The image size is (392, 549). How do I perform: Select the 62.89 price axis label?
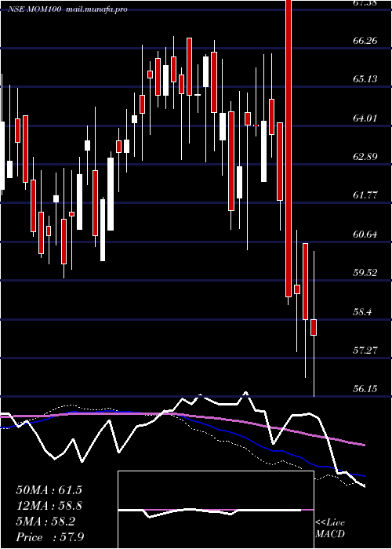365,157
